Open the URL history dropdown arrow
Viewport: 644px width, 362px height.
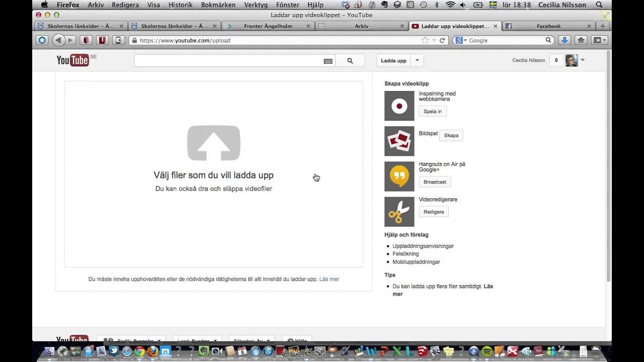(433, 40)
